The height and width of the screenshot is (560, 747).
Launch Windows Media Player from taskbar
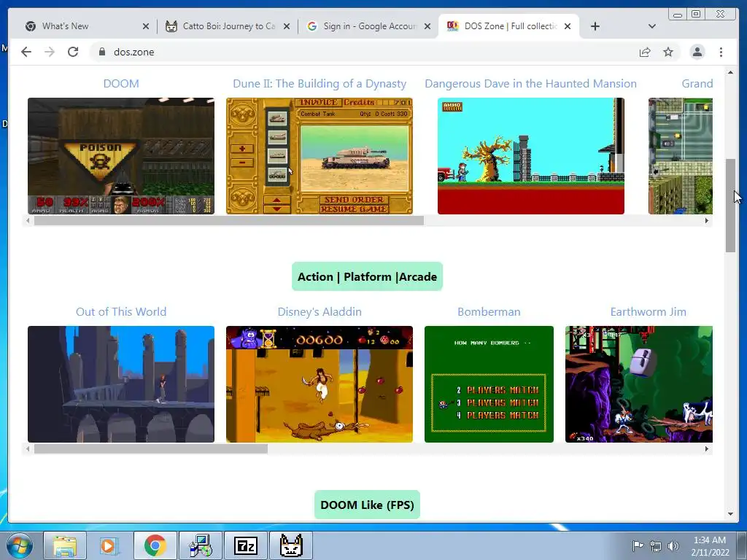tap(108, 545)
